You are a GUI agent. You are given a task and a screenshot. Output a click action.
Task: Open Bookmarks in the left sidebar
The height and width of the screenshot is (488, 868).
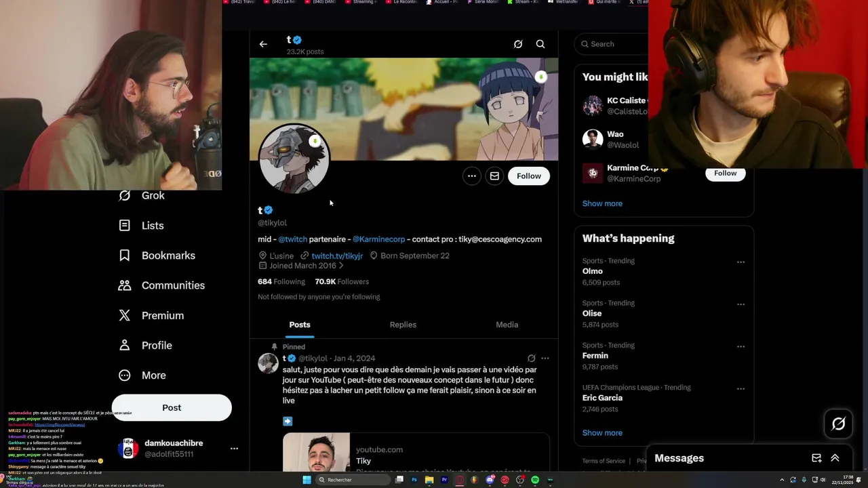(157, 256)
